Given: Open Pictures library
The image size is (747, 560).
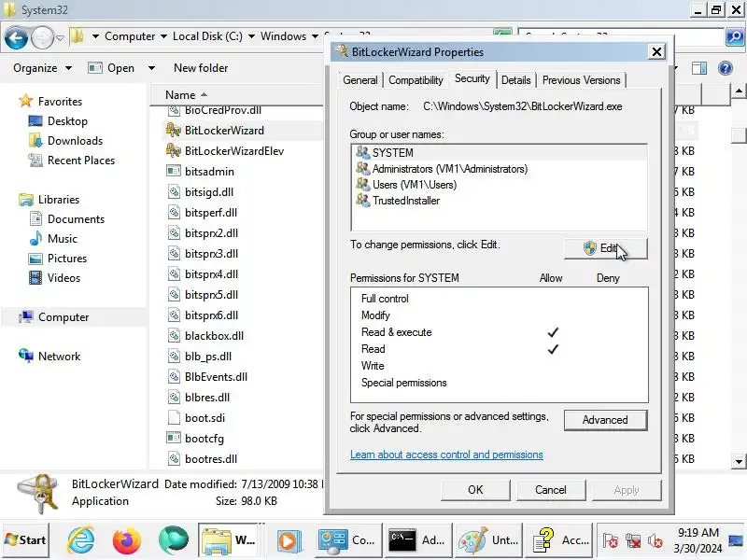Looking at the screenshot, I should click(x=66, y=259).
